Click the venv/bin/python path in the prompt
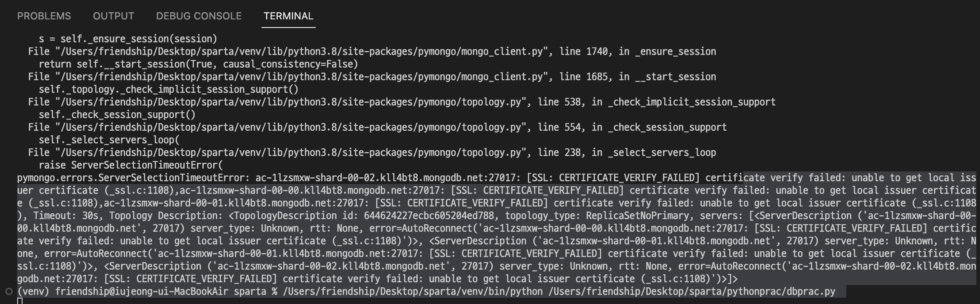Viewport: 980px width, 304px height. pos(413,291)
